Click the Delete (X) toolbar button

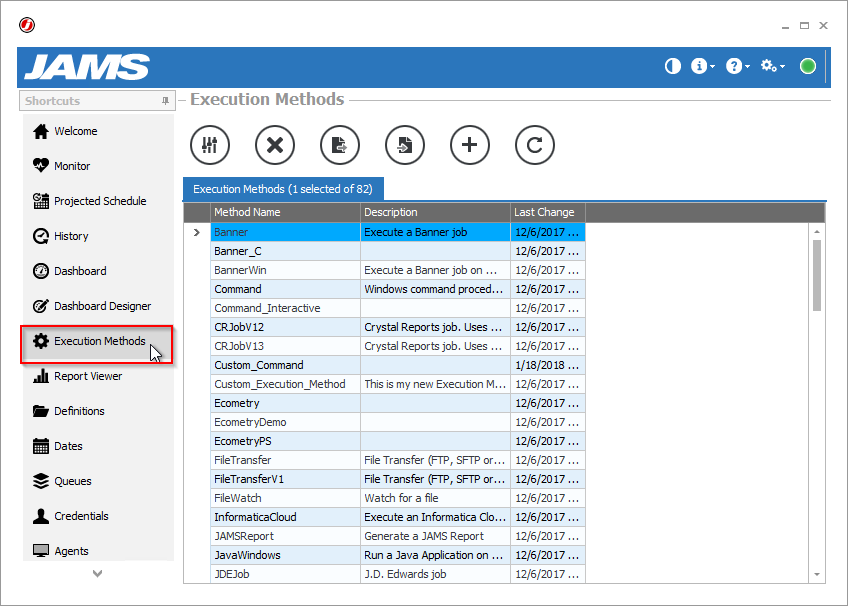click(275, 145)
